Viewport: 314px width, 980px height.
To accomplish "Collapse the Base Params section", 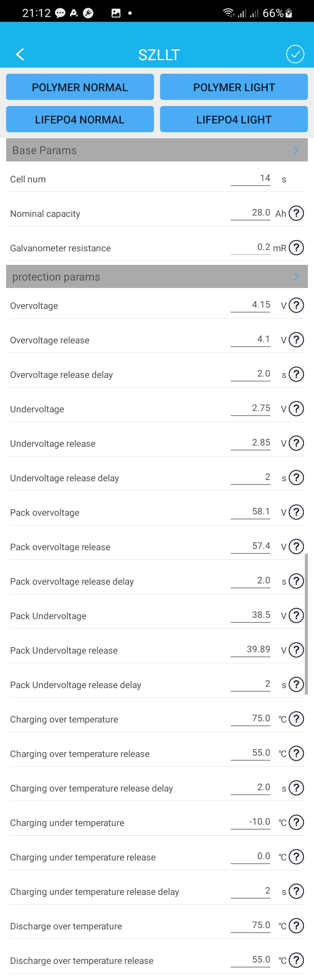I will pos(296,150).
